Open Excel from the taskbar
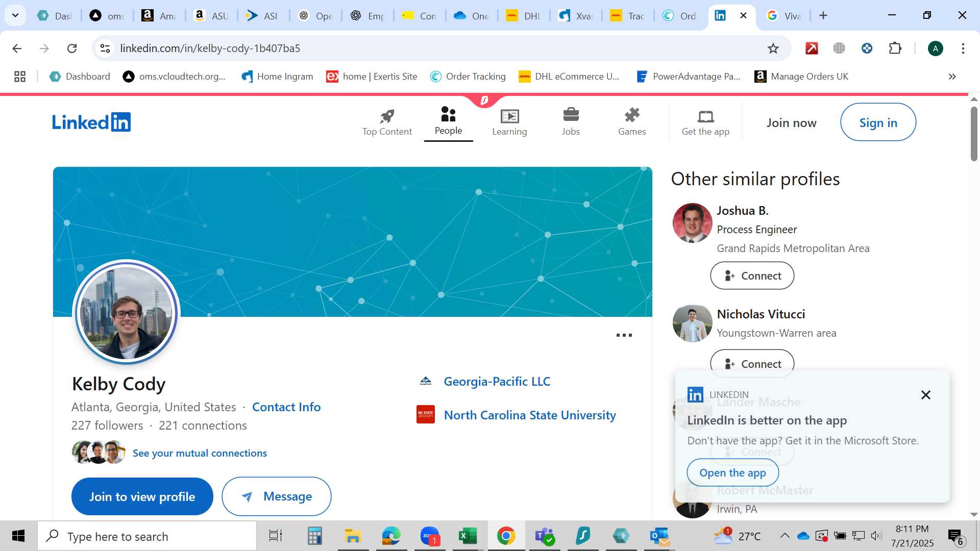Image resolution: width=980 pixels, height=551 pixels. tap(468, 536)
